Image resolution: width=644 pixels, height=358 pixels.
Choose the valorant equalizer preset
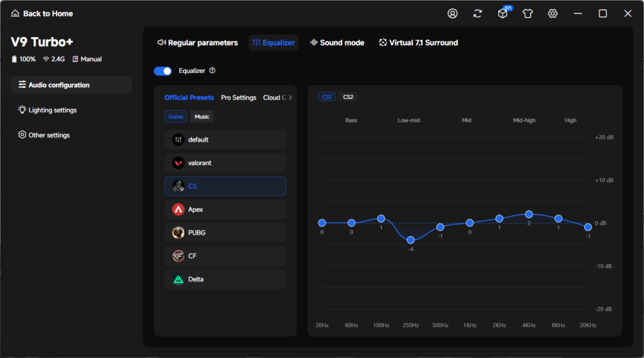225,163
